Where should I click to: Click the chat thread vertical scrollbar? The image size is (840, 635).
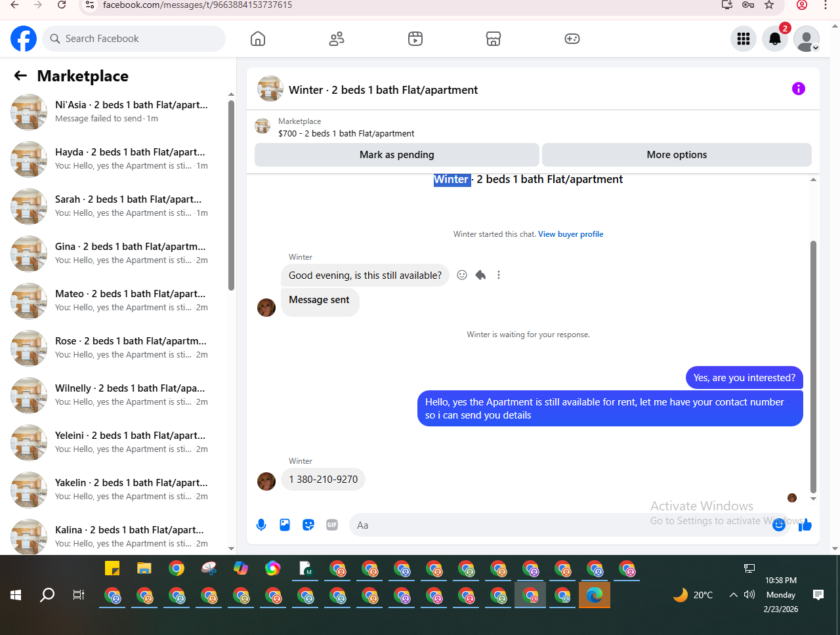(813, 367)
